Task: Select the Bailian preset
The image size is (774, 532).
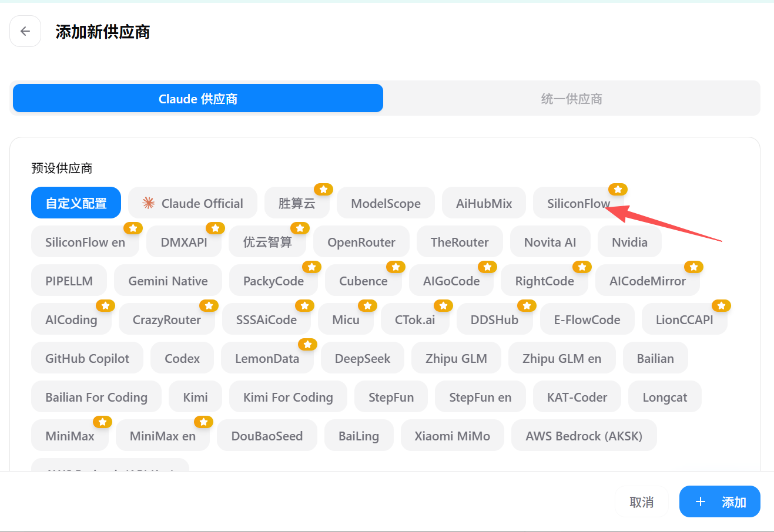Action: (655, 358)
